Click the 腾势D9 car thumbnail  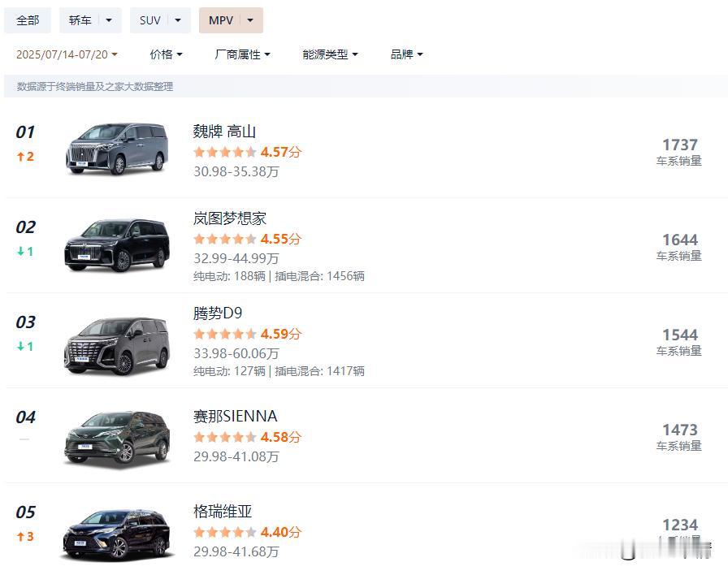click(116, 346)
